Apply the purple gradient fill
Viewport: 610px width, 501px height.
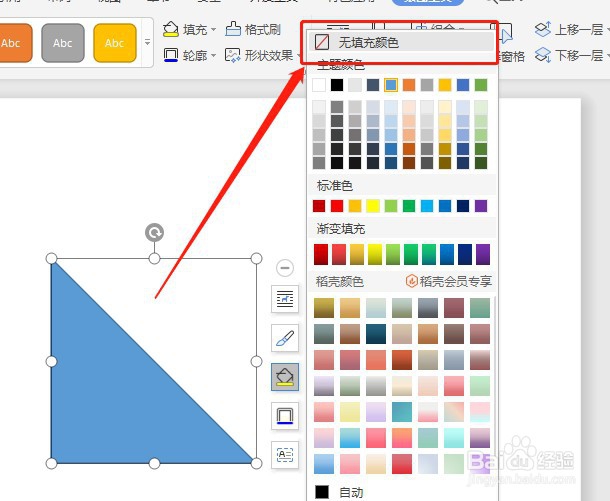[483, 254]
